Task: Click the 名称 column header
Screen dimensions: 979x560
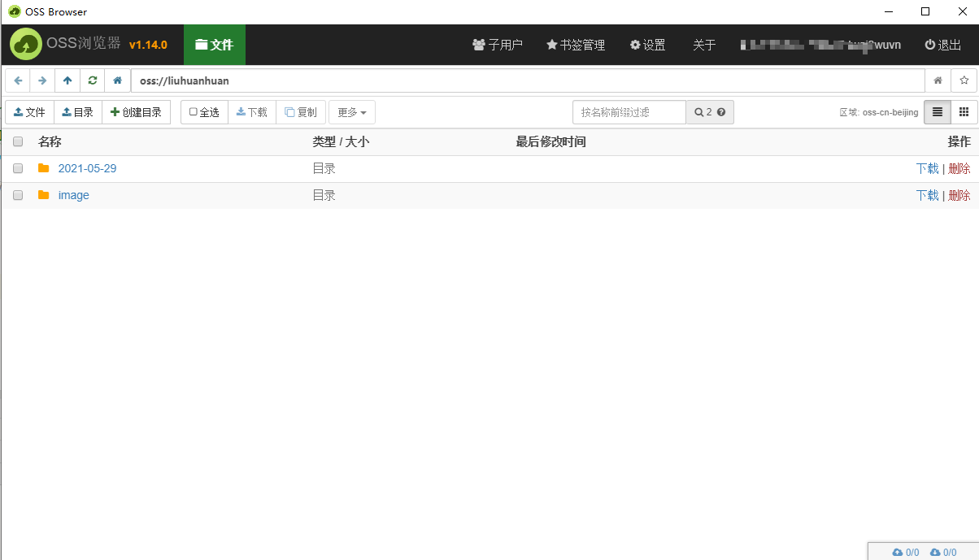Action: (x=50, y=141)
